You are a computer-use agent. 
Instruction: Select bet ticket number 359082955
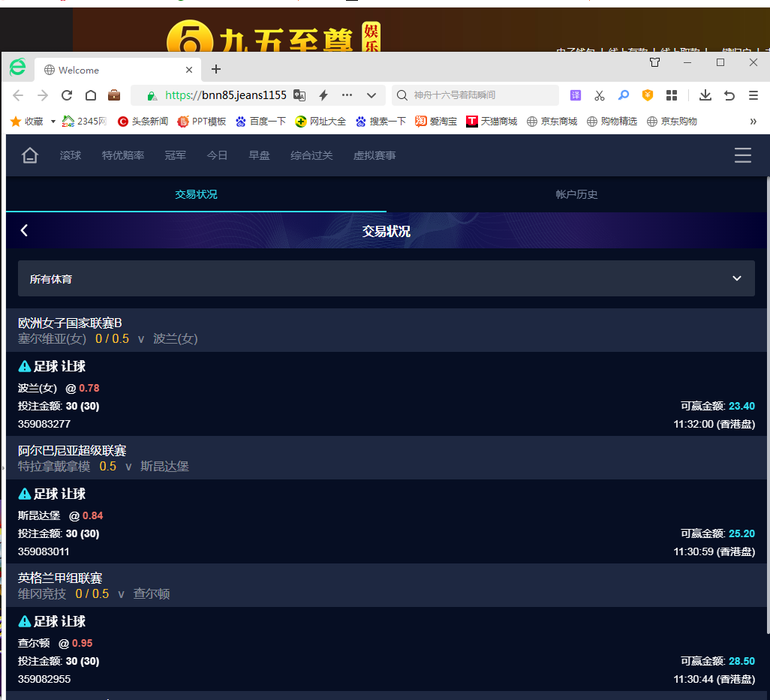pyautogui.click(x=44, y=680)
